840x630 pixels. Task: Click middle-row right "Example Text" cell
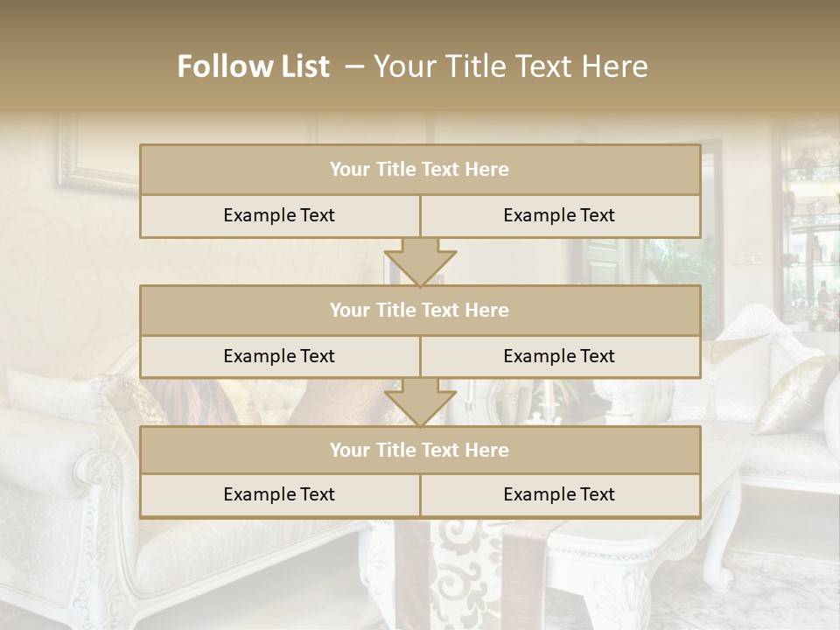[559, 357]
